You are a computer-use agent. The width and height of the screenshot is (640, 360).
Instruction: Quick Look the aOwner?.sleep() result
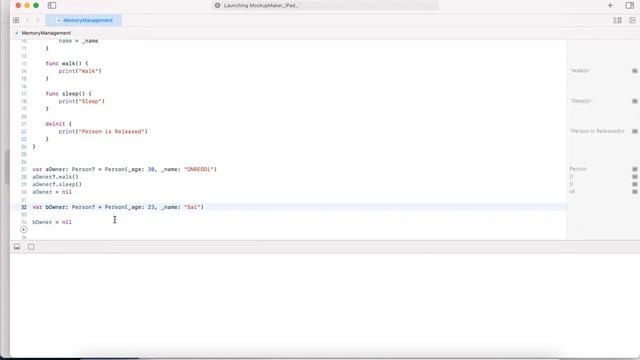point(635,184)
